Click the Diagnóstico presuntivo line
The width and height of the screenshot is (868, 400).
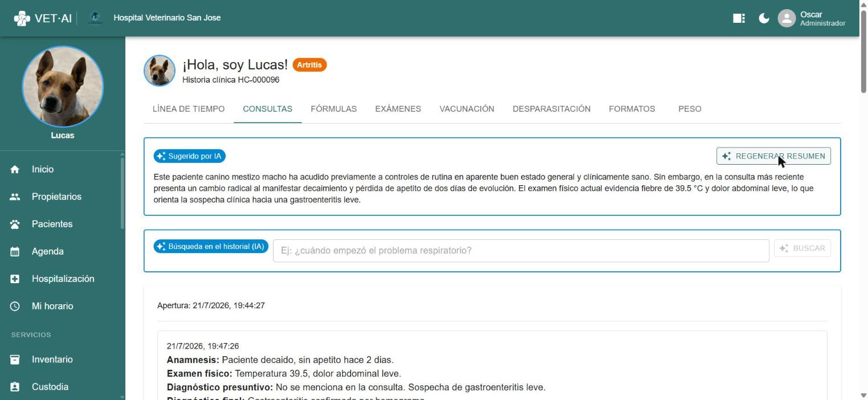(x=356, y=387)
